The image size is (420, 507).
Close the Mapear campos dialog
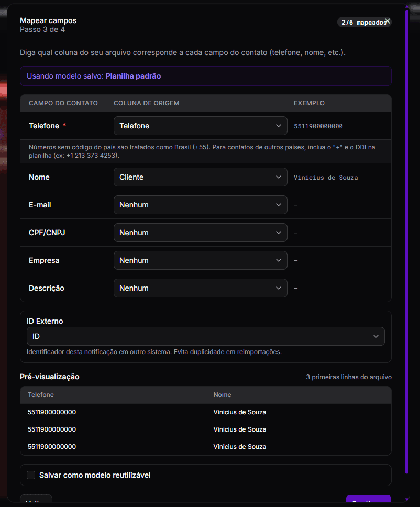pyautogui.click(x=388, y=21)
